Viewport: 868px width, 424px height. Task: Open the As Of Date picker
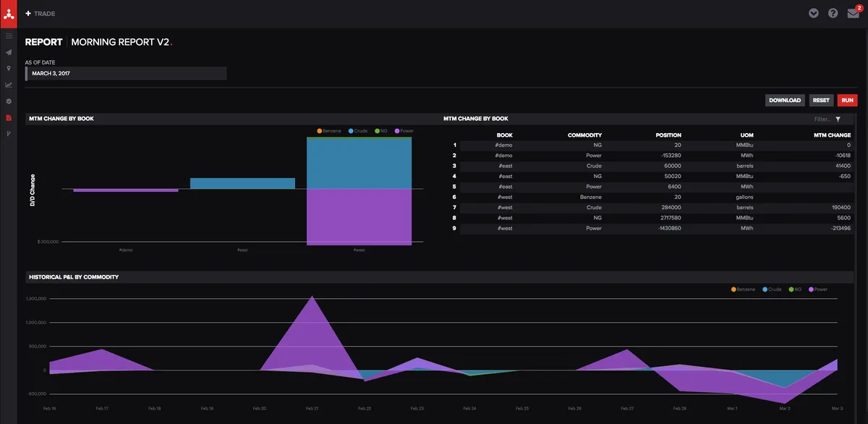tap(126, 74)
